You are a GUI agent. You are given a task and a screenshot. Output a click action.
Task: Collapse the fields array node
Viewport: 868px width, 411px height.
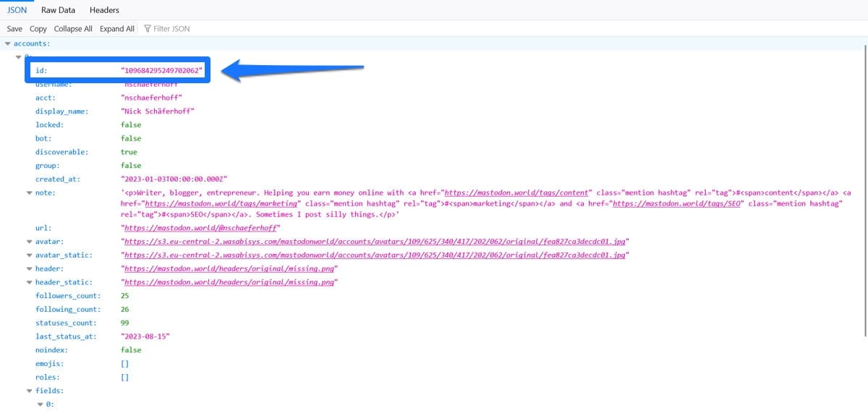(x=29, y=391)
